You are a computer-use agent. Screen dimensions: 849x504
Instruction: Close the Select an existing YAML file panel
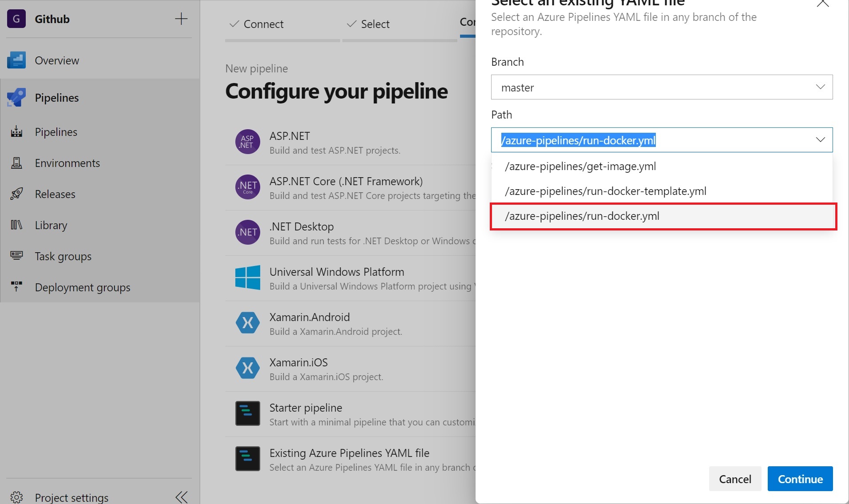tap(822, 3)
